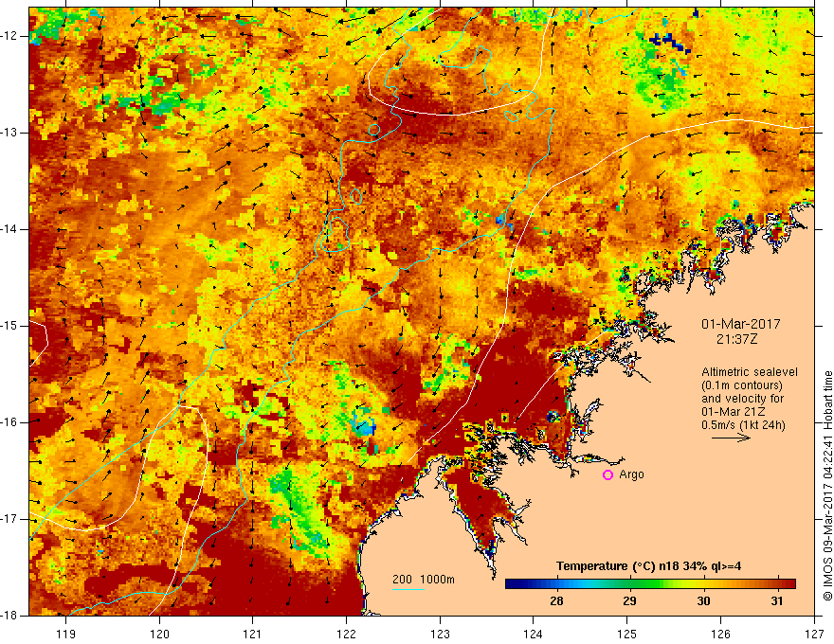834x644 pixels.
Task: Click longitude axis label 124
Action: point(534,634)
